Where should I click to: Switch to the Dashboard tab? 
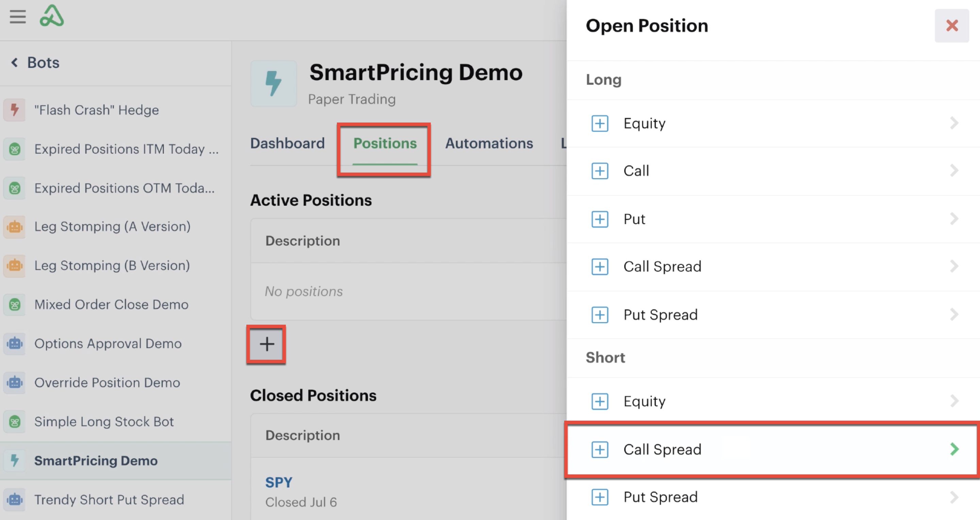click(287, 143)
